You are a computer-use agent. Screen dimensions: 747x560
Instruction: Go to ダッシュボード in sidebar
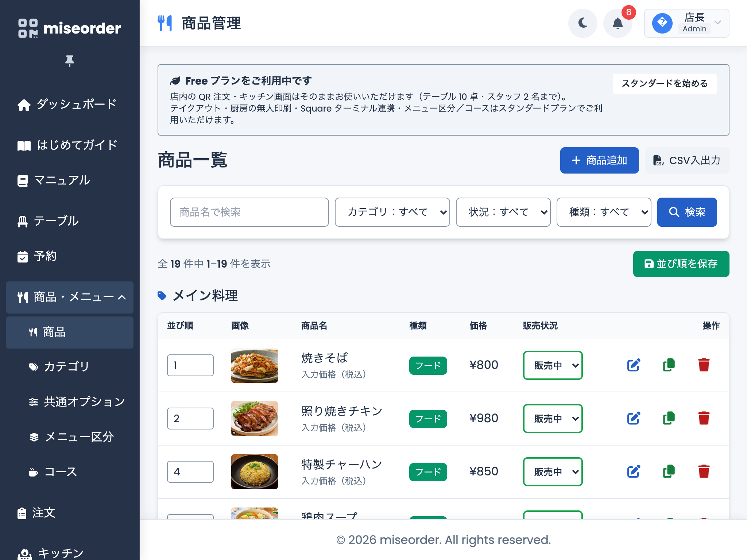(70, 105)
